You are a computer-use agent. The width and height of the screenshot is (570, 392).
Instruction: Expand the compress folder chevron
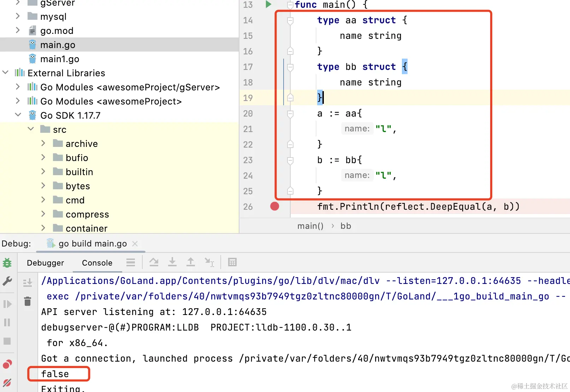pyautogui.click(x=43, y=214)
